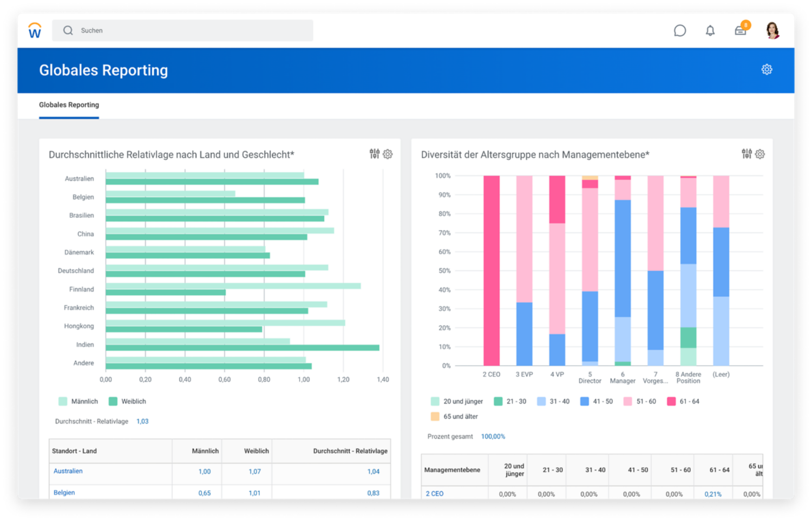Image resolution: width=812 pixels, height=521 pixels.
Task: Click Australien Weiblich value 1,07
Action: tap(254, 472)
